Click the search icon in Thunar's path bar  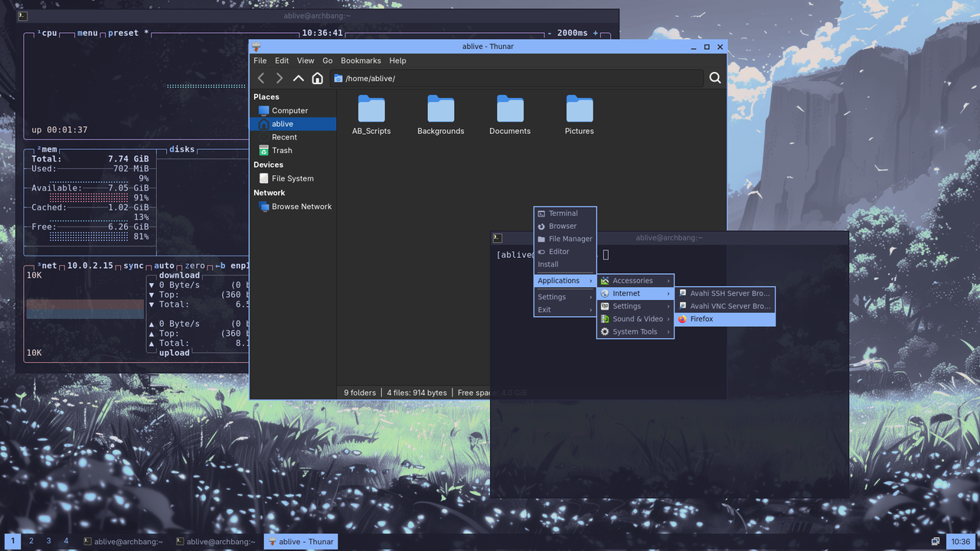tap(714, 78)
